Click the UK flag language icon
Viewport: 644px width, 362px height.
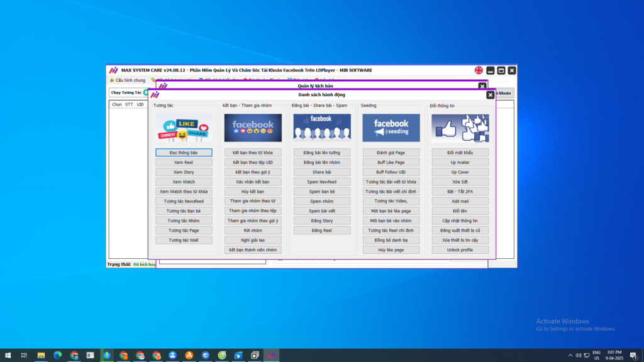click(x=479, y=70)
